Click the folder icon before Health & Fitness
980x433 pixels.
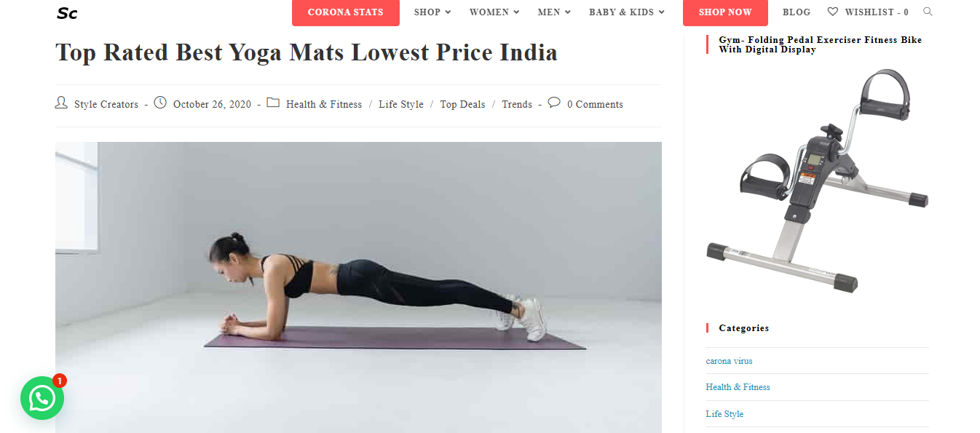coord(273,103)
